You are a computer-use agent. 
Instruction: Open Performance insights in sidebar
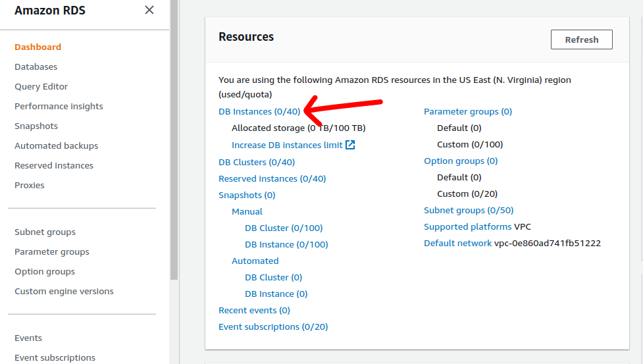point(59,106)
